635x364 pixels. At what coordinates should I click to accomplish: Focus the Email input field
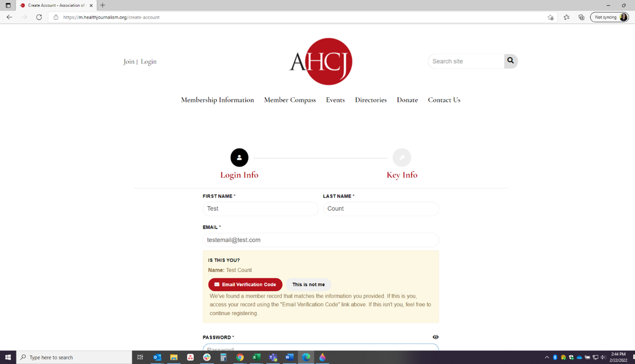click(321, 240)
